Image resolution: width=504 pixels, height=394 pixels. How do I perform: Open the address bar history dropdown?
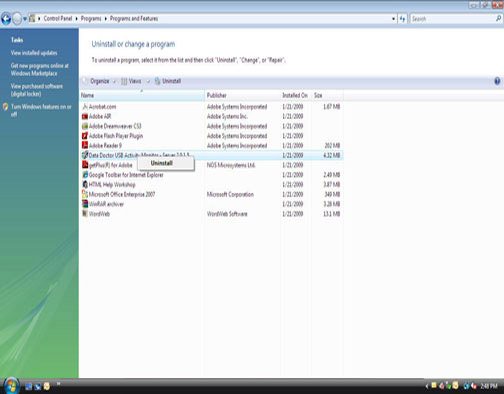coord(393,19)
